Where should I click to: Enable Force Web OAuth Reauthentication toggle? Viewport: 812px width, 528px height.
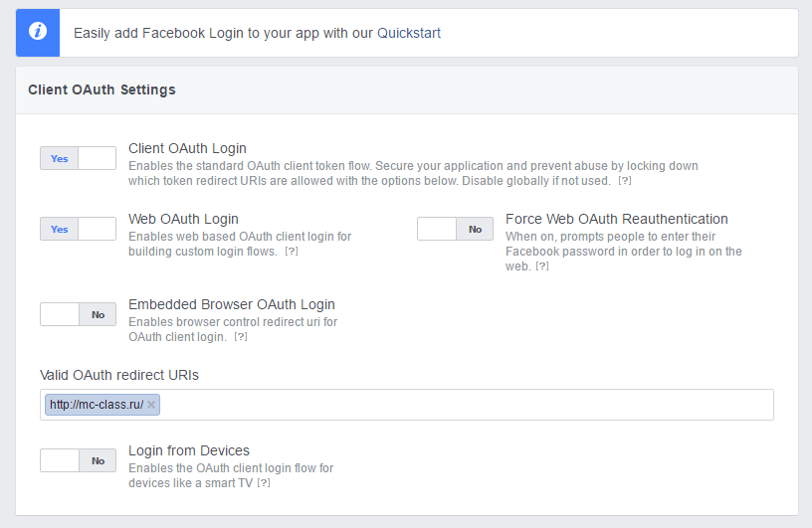point(455,229)
